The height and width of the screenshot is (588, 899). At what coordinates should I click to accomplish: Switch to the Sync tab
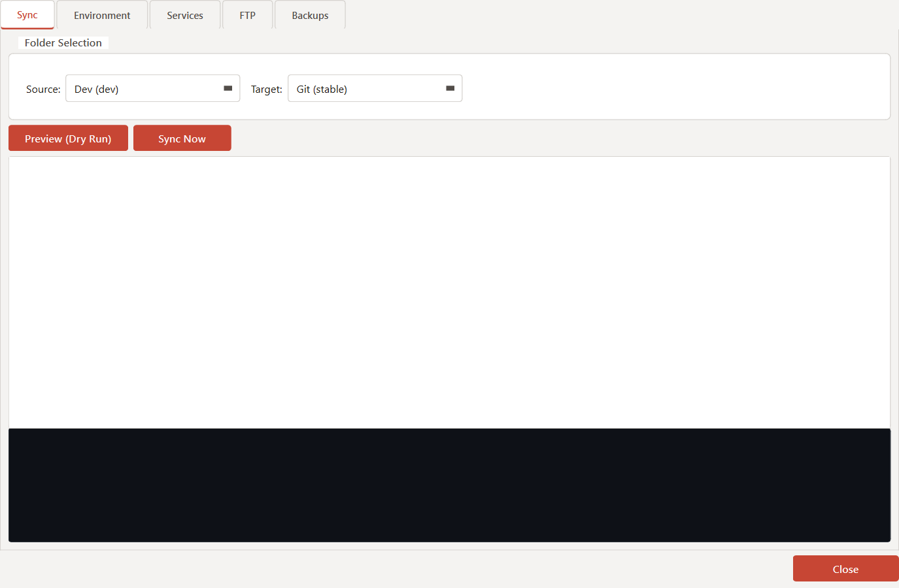[x=27, y=14]
